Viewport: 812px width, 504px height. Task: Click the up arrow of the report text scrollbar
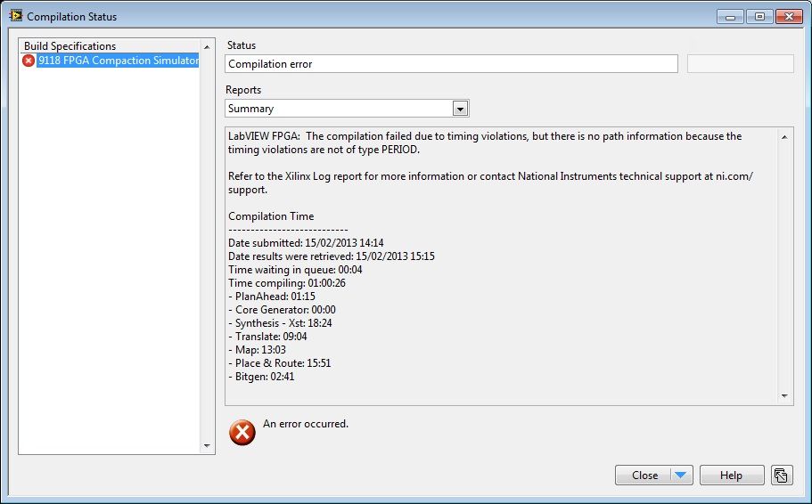pyautogui.click(x=784, y=137)
